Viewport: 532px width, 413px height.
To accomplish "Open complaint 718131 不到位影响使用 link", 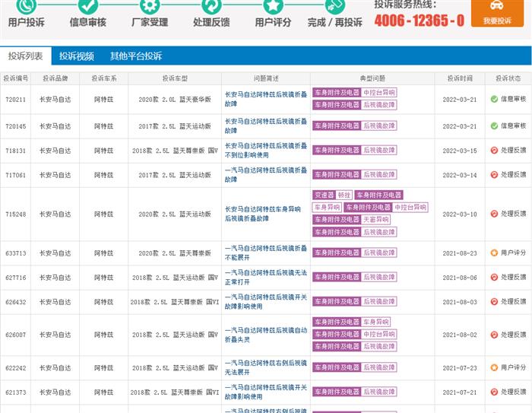I will tap(266, 150).
